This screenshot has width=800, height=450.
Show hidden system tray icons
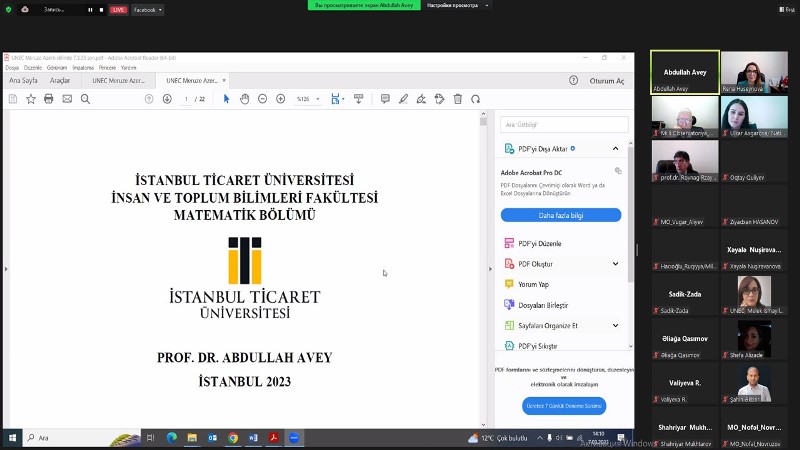coord(539,438)
